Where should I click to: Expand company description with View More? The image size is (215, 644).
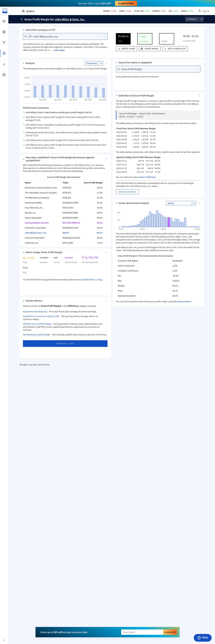click(x=58, y=50)
